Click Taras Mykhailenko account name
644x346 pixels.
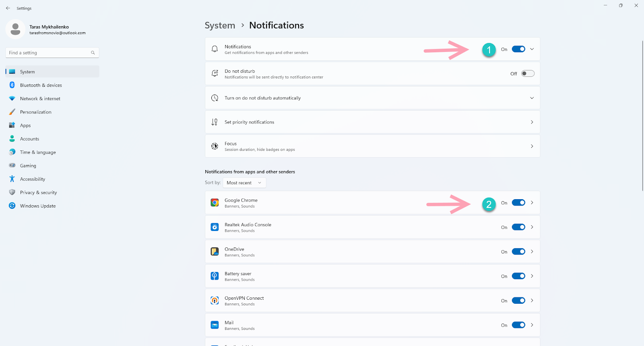49,27
